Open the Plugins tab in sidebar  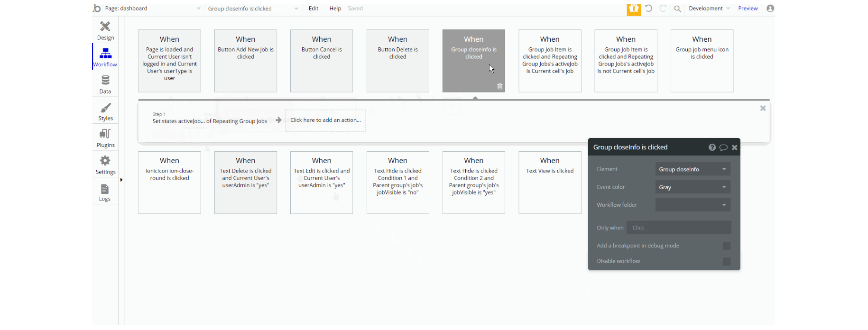pyautogui.click(x=105, y=138)
